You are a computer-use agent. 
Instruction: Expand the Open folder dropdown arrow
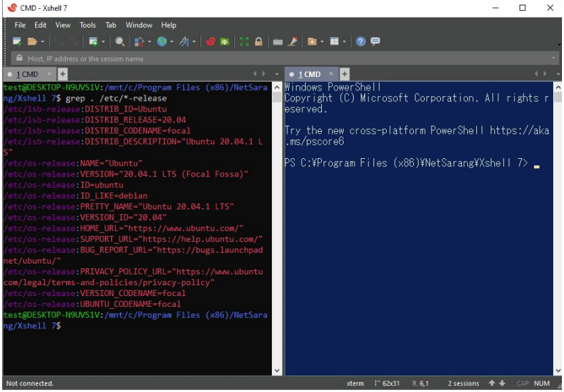point(43,42)
